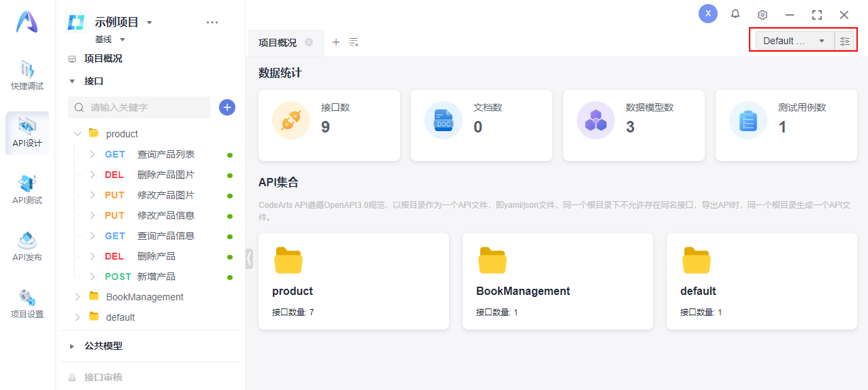Click the 接口审核 stamp icon

[72, 377]
